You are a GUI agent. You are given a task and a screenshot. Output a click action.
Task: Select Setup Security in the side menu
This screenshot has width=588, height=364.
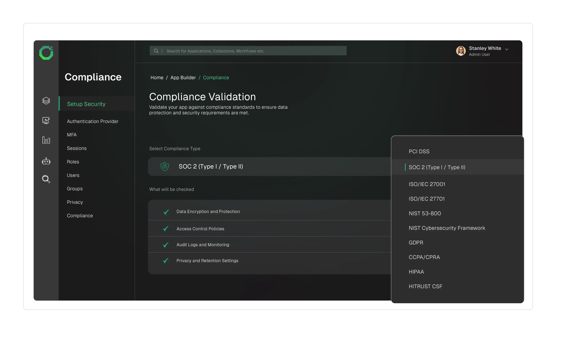coord(96,104)
